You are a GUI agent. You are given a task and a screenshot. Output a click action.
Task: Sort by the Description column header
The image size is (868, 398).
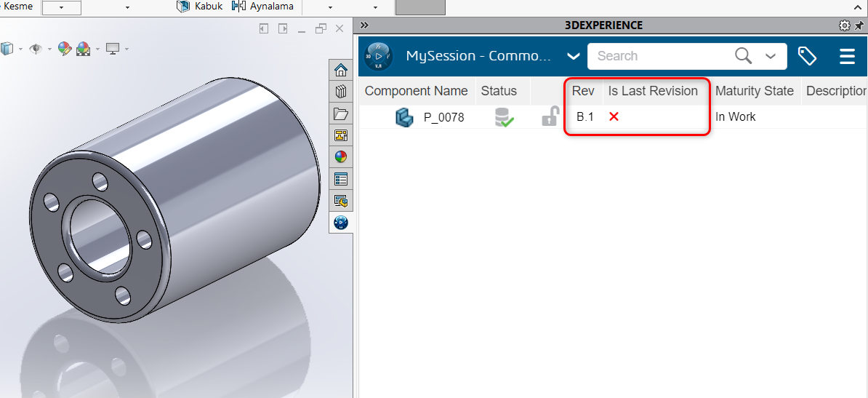(835, 91)
